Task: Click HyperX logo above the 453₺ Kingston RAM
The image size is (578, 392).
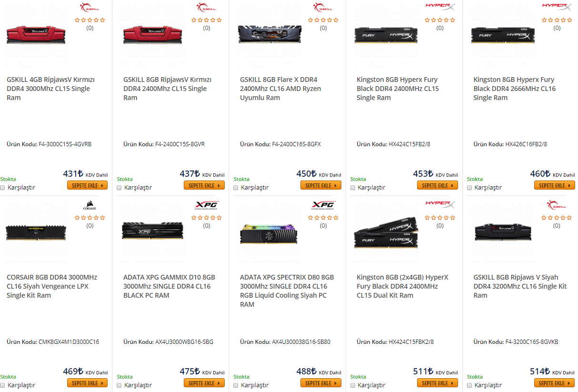Action: (439, 7)
